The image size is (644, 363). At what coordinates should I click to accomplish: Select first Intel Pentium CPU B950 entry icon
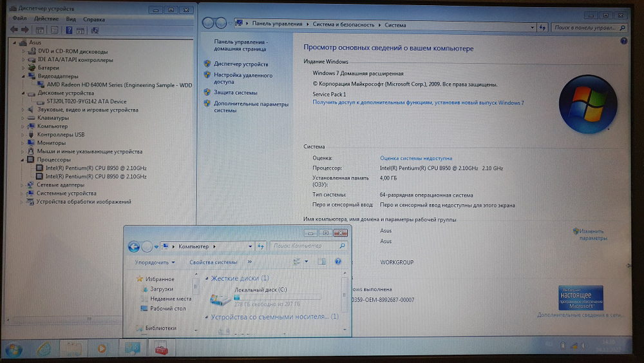coord(39,168)
